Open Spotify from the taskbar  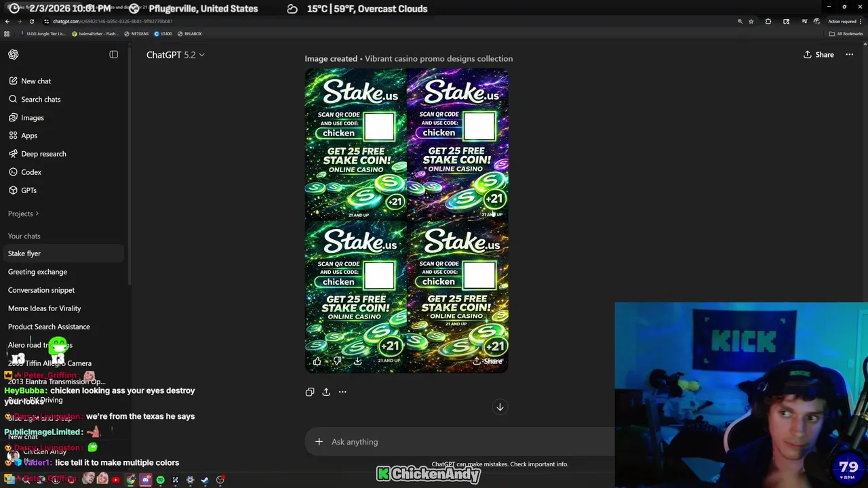pyautogui.click(x=161, y=480)
